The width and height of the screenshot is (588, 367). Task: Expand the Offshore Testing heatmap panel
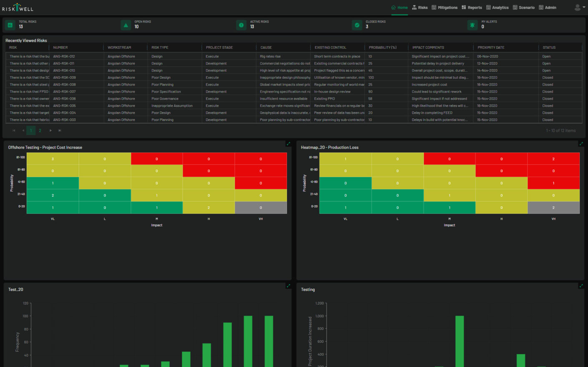tap(288, 144)
